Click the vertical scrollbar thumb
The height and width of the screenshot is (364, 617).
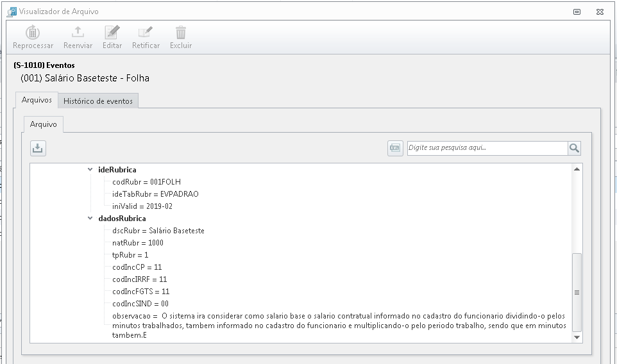[577, 292]
